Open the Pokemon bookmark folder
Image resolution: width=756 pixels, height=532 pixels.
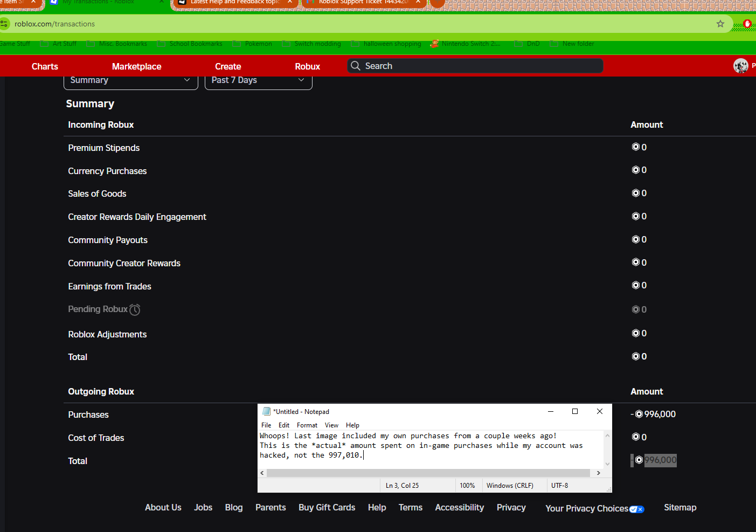tap(252, 44)
